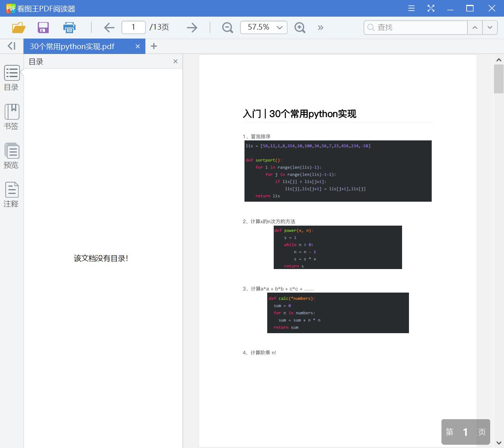Save the document using the save icon

[x=43, y=27]
